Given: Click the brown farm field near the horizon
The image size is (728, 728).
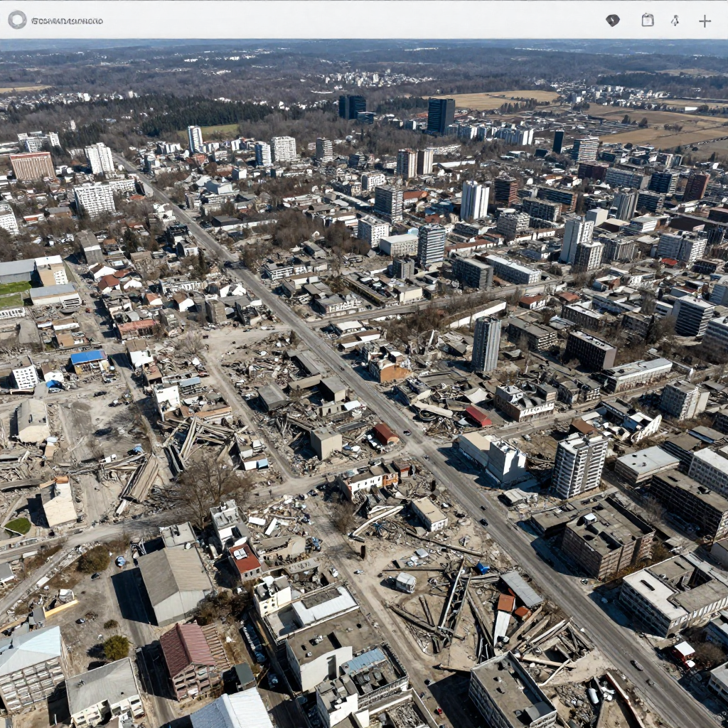Looking at the screenshot, I should (498, 99).
